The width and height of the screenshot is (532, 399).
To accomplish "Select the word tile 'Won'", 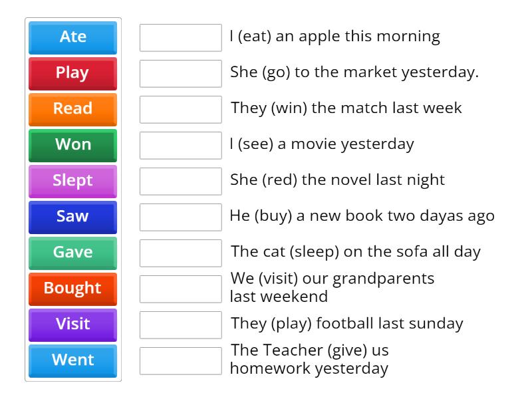I will [72, 145].
